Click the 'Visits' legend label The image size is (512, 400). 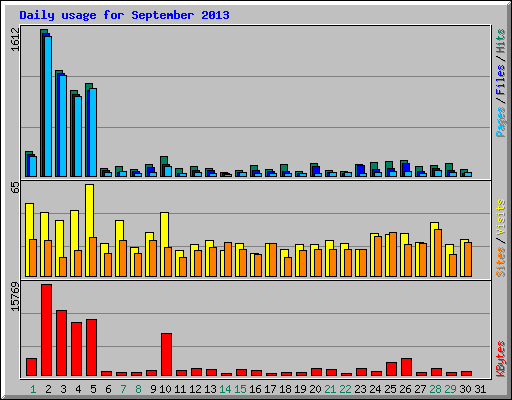[x=501, y=217]
